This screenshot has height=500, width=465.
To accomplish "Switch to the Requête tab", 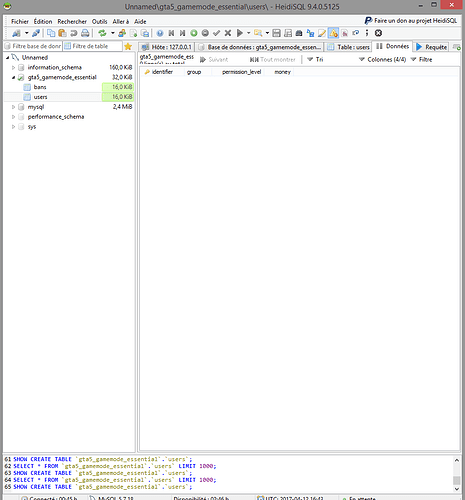I will coord(432,47).
